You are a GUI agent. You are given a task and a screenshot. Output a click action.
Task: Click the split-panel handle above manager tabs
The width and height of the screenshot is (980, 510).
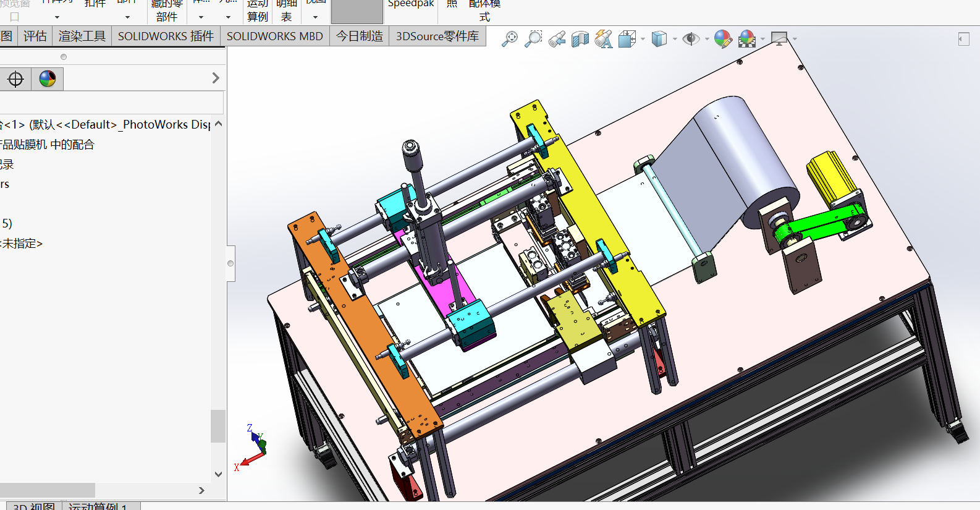point(63,57)
